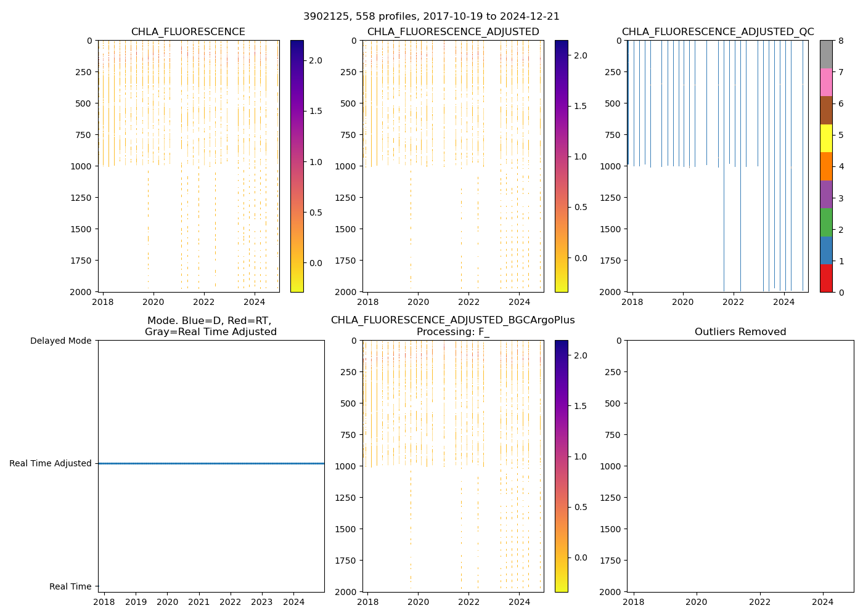
Task: Click the gray segment atop the QC colorbar
Action: click(826, 54)
